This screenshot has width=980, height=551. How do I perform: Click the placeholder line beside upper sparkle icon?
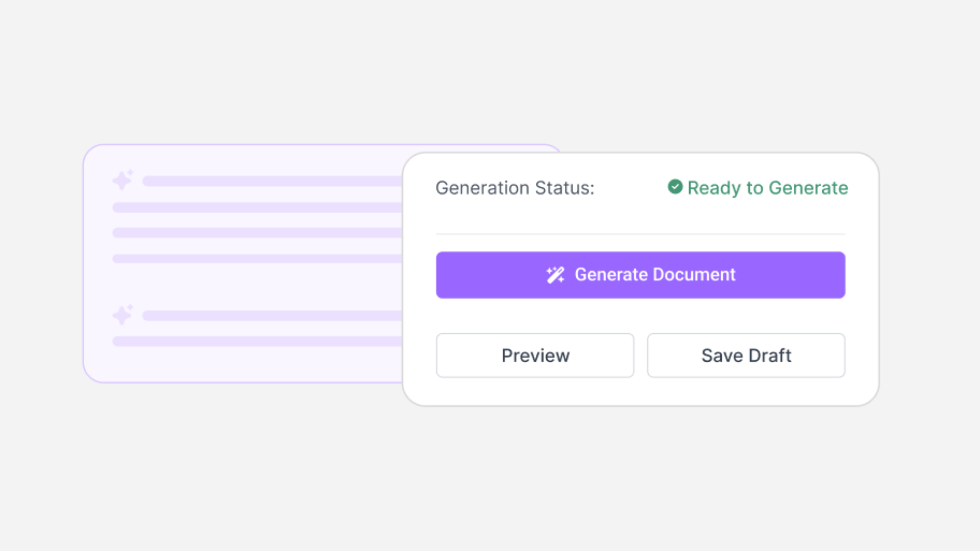tap(271, 181)
